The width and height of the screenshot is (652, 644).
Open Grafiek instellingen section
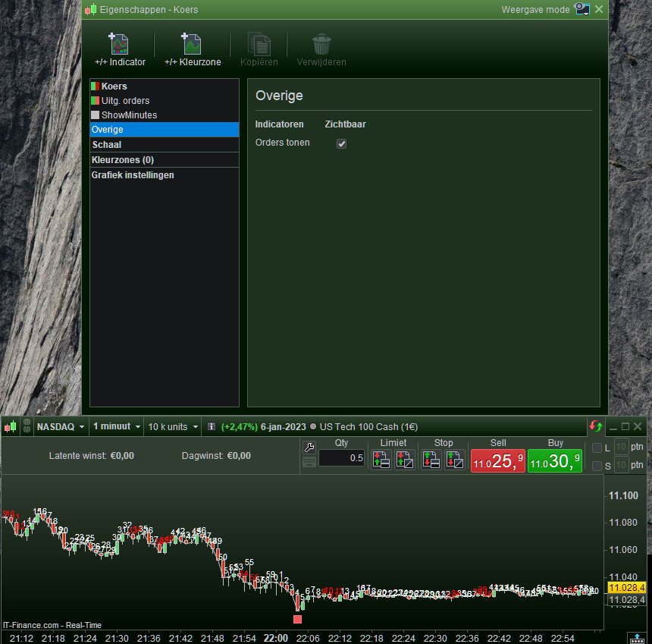click(165, 175)
